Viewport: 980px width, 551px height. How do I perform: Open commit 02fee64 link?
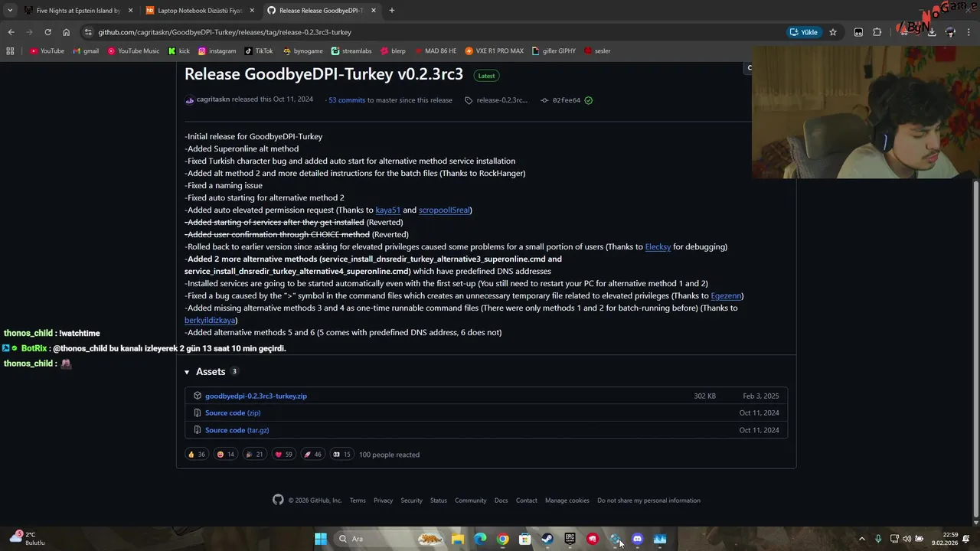coord(567,100)
